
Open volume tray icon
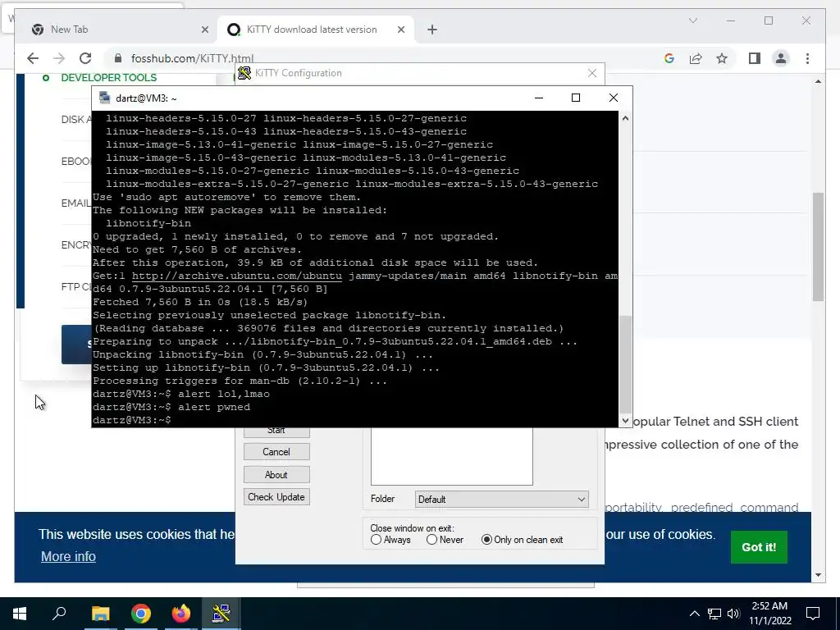[733, 614]
